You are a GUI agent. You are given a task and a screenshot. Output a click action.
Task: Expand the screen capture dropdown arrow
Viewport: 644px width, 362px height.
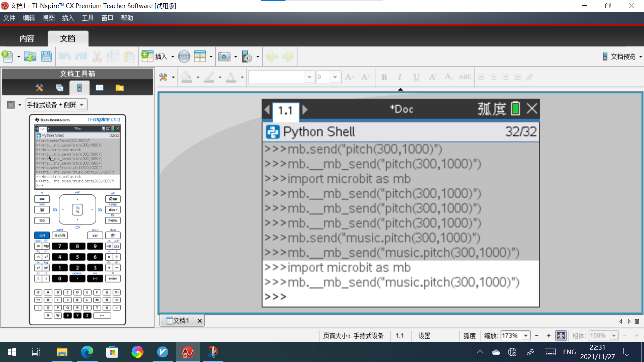(235, 57)
